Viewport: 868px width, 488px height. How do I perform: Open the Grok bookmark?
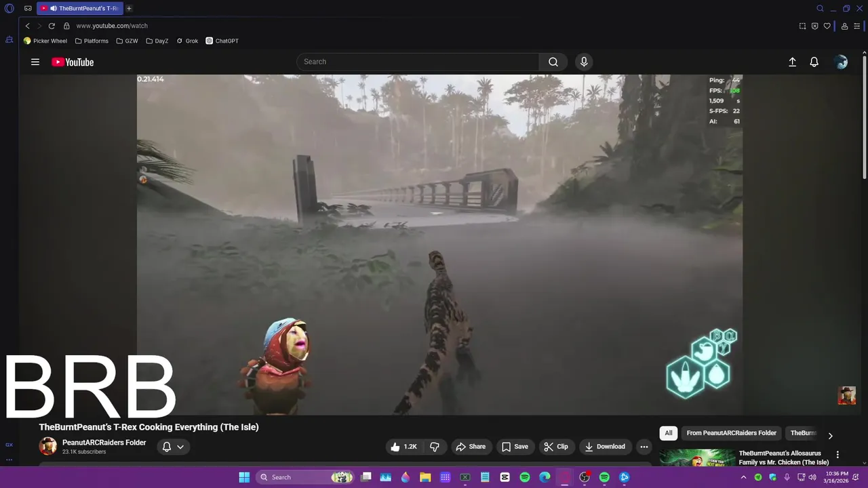pyautogui.click(x=187, y=41)
